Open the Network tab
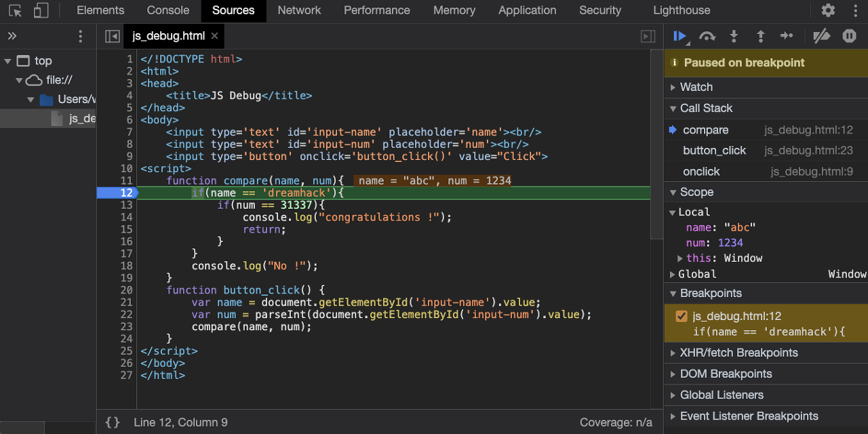Image resolution: width=868 pixels, height=434 pixels. tap(299, 11)
